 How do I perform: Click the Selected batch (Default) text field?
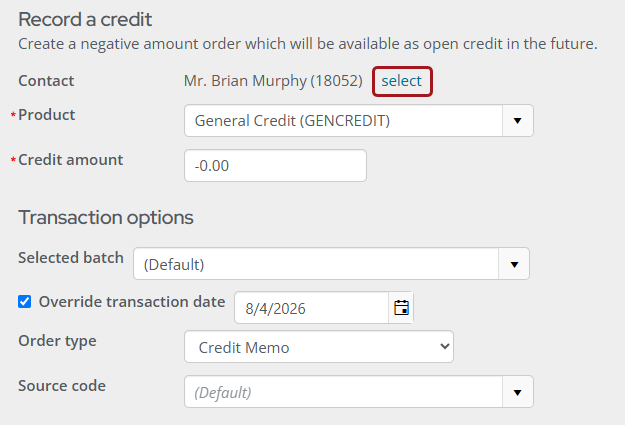(x=316, y=264)
